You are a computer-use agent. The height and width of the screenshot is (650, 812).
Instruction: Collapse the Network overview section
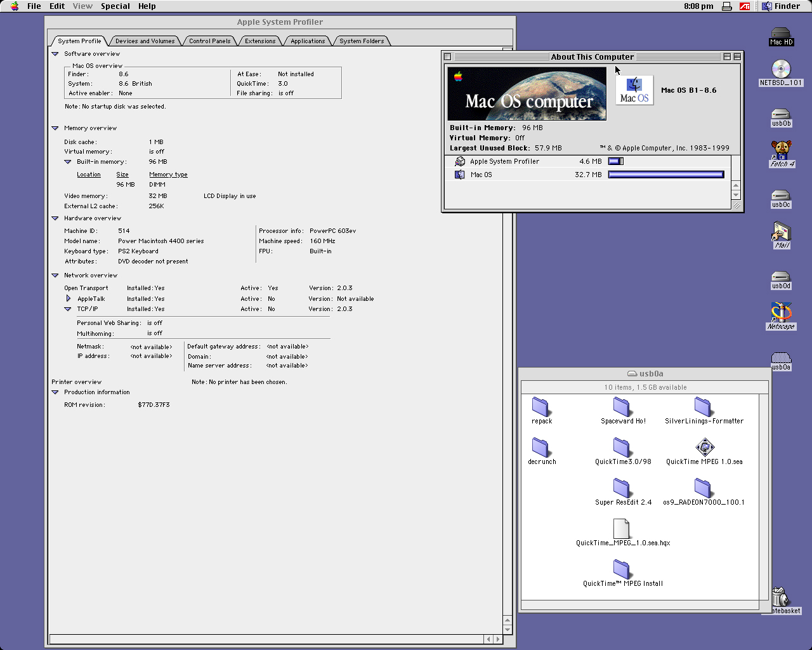[x=55, y=275]
